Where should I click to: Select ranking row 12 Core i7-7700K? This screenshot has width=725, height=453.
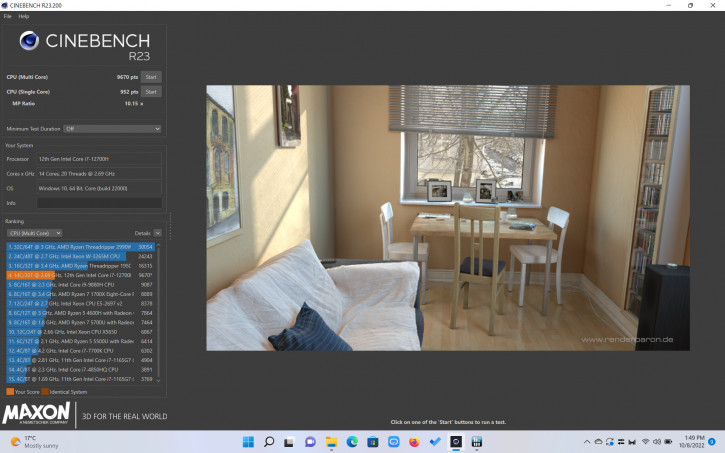pos(80,350)
